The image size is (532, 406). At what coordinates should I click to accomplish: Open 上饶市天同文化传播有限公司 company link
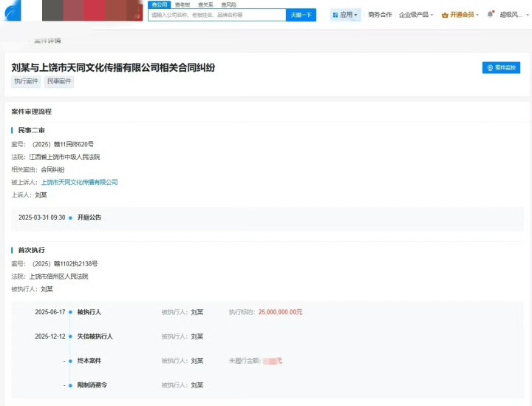79,182
